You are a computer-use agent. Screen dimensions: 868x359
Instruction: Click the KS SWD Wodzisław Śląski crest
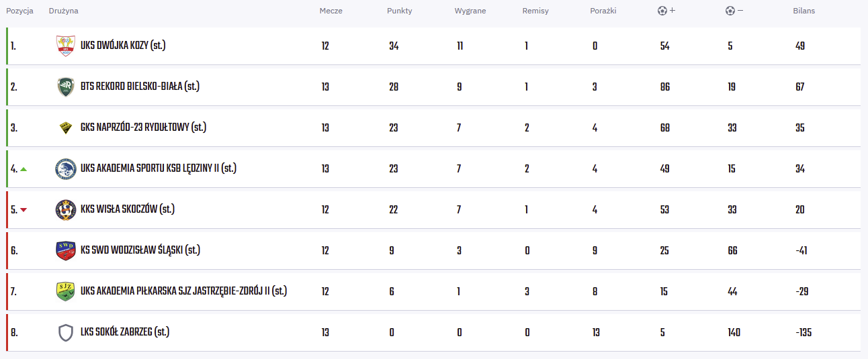(x=65, y=250)
